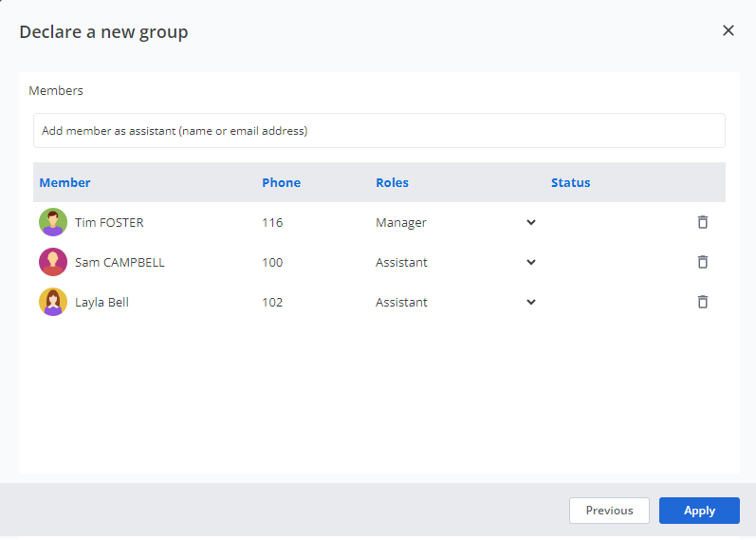Close the Declare a new group dialog
This screenshot has height=540, width=756.
pyautogui.click(x=728, y=30)
